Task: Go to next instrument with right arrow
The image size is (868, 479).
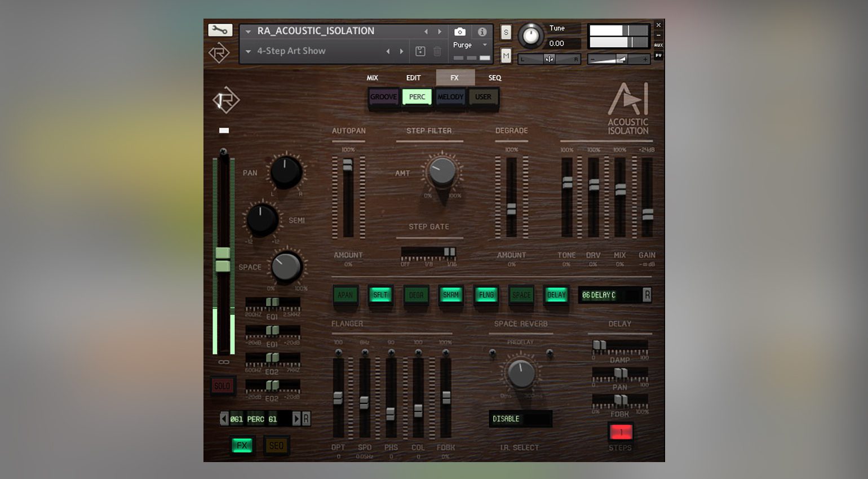Action: point(440,32)
